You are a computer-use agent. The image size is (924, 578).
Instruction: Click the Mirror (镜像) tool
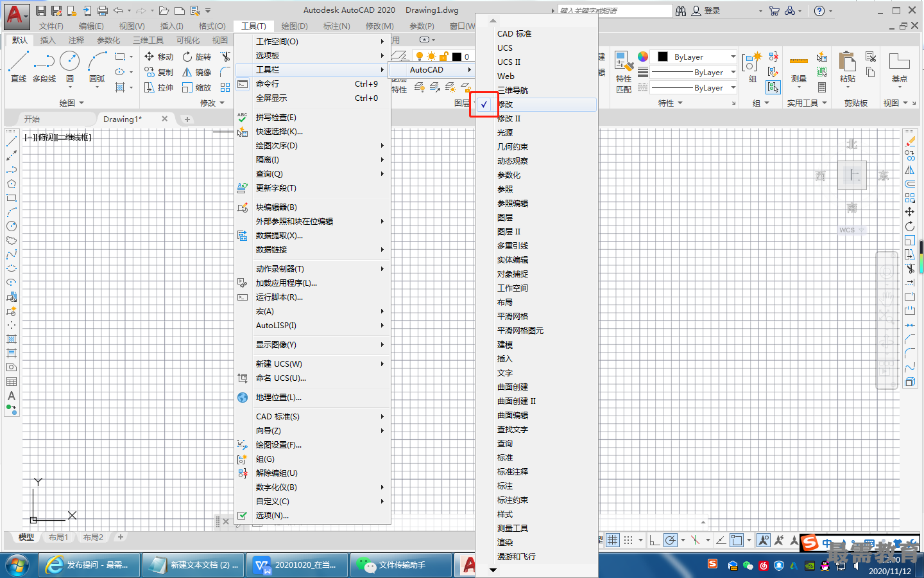197,72
